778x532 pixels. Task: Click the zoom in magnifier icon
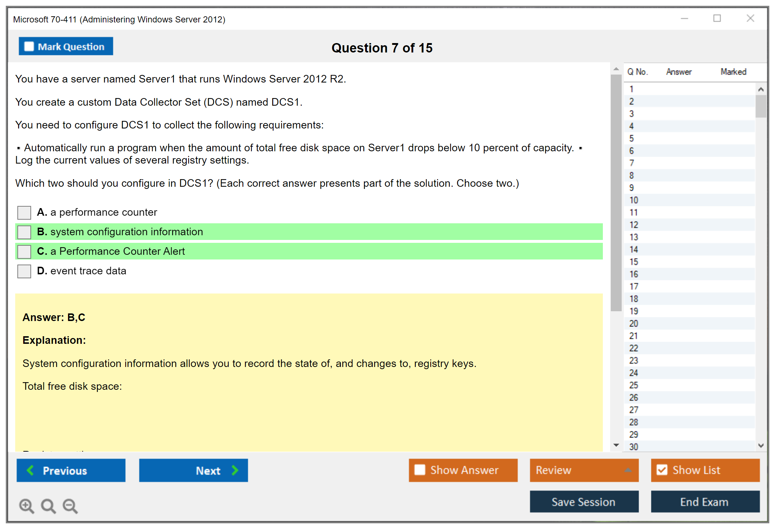click(26, 506)
